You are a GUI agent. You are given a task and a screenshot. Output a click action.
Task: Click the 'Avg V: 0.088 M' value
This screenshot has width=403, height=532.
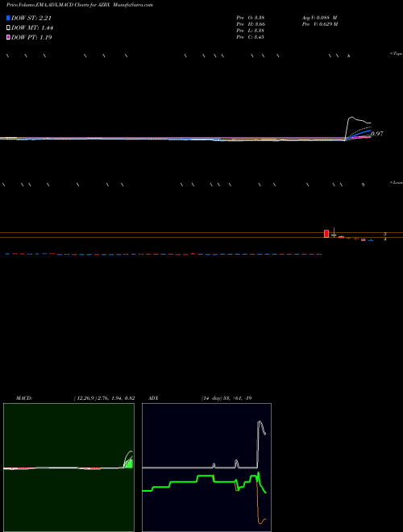tap(319, 18)
